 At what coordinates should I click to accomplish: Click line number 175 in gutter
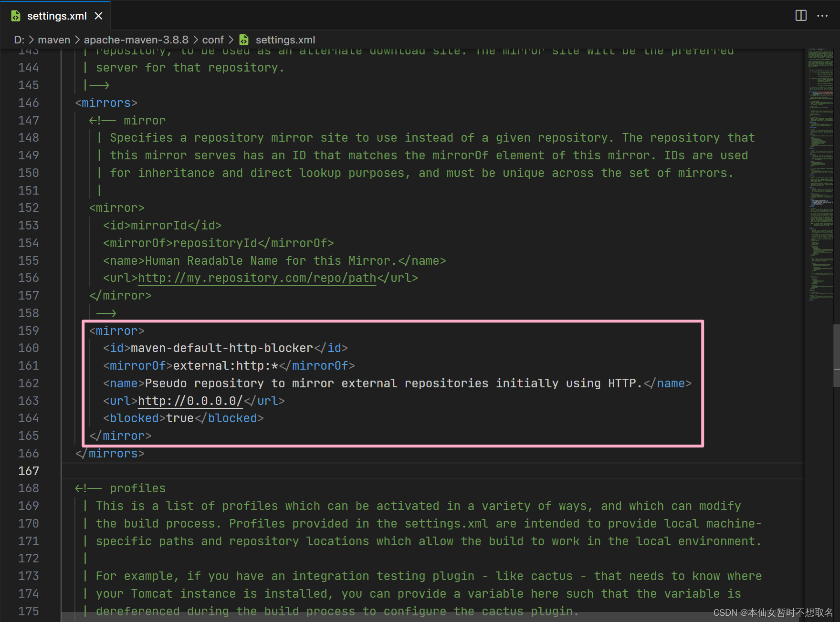pyautogui.click(x=29, y=612)
